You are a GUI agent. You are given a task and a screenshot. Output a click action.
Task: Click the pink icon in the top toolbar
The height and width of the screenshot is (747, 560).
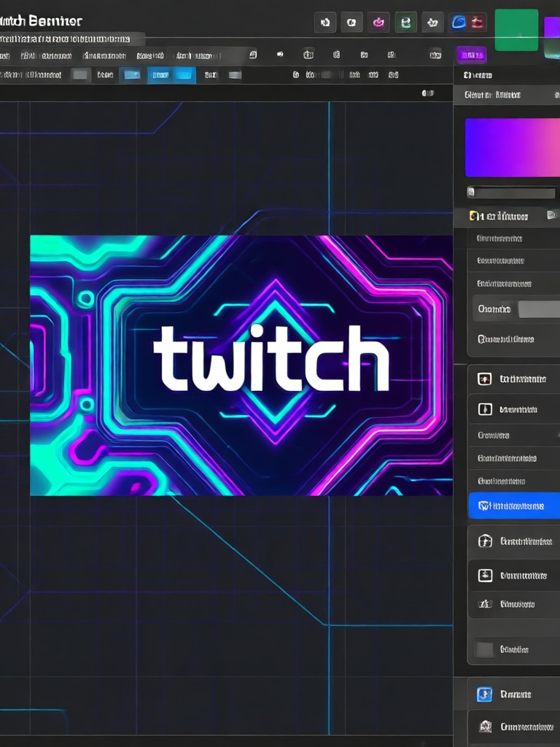coord(378,23)
